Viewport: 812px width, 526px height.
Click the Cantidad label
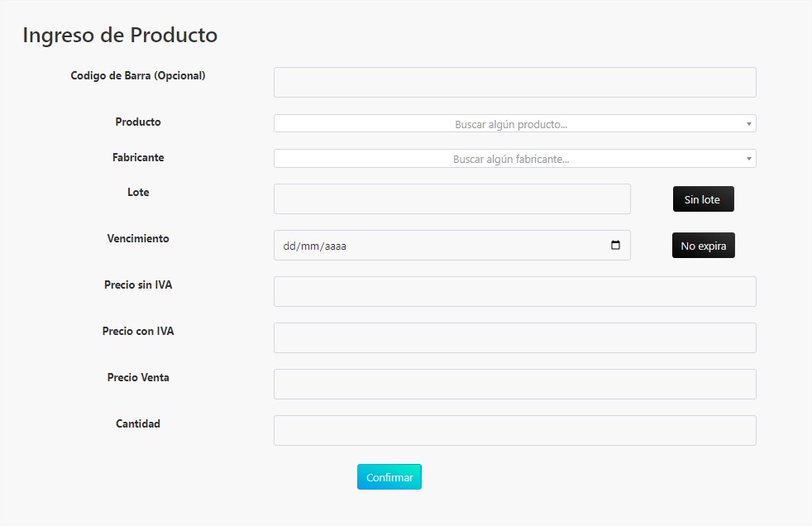point(138,423)
